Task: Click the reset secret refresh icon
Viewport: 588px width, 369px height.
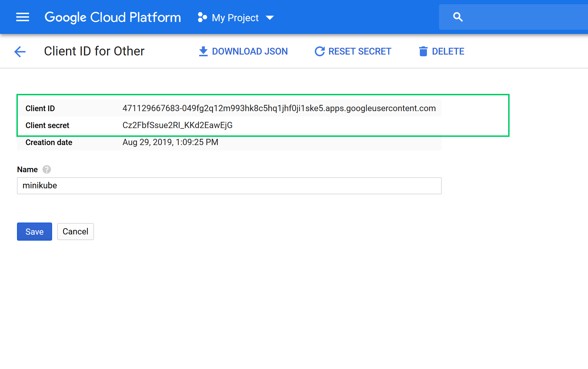Action: 320,51
